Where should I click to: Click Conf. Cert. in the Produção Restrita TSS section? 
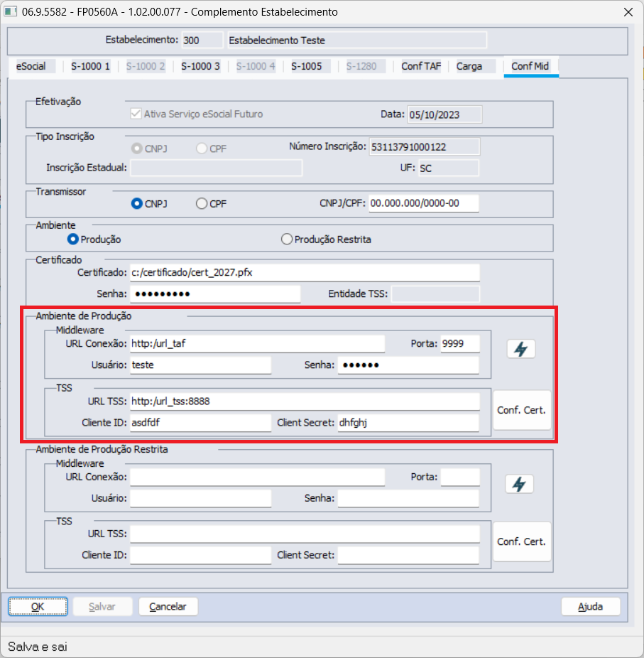pyautogui.click(x=522, y=541)
